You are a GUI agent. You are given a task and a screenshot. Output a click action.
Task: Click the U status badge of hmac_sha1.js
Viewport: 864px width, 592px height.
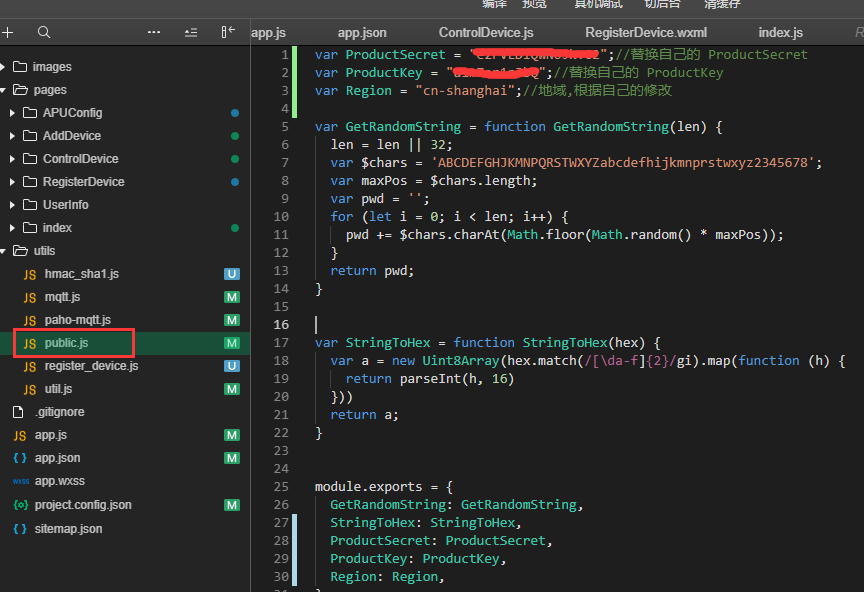pyautogui.click(x=232, y=274)
